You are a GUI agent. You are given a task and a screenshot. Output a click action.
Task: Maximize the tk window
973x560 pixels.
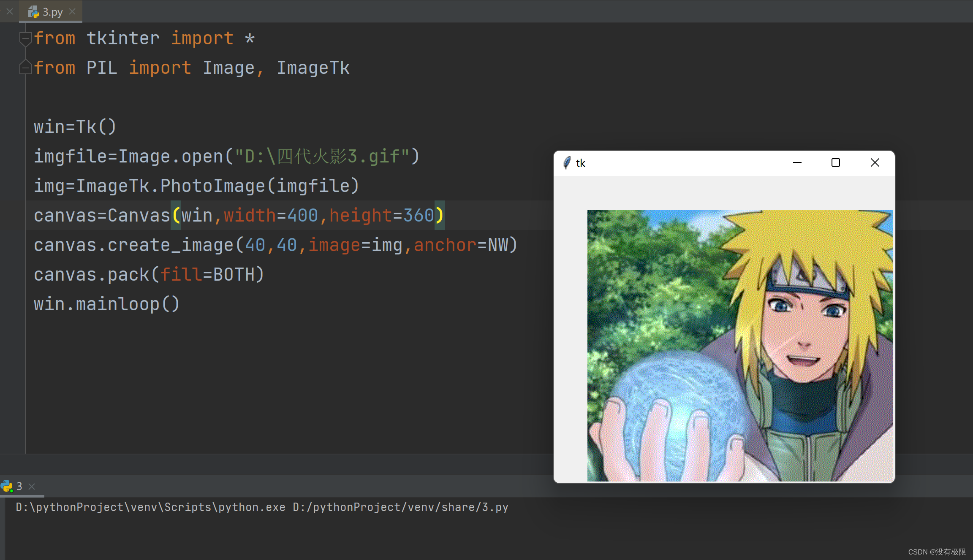835,162
